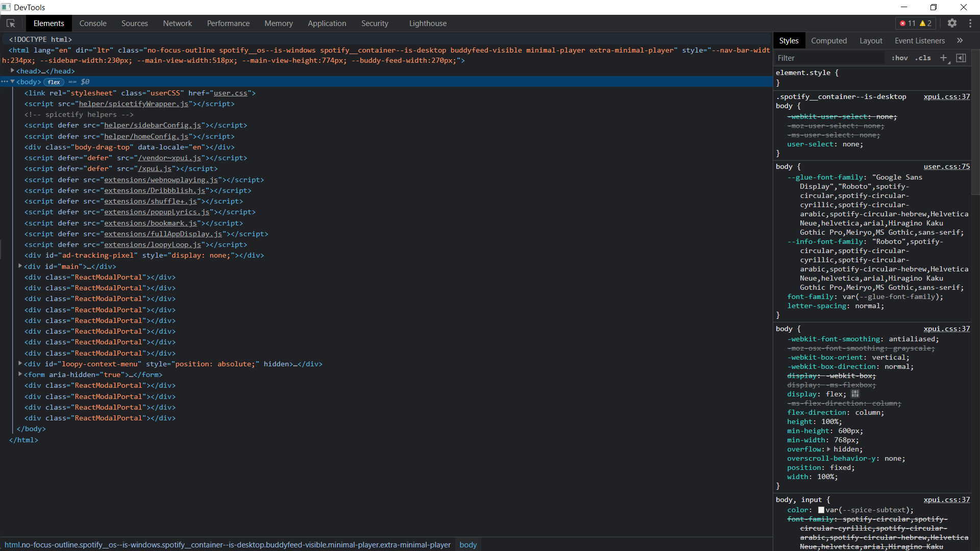This screenshot has height=551, width=980.
Task: Toggle element classes with .cls
Action: (922, 58)
